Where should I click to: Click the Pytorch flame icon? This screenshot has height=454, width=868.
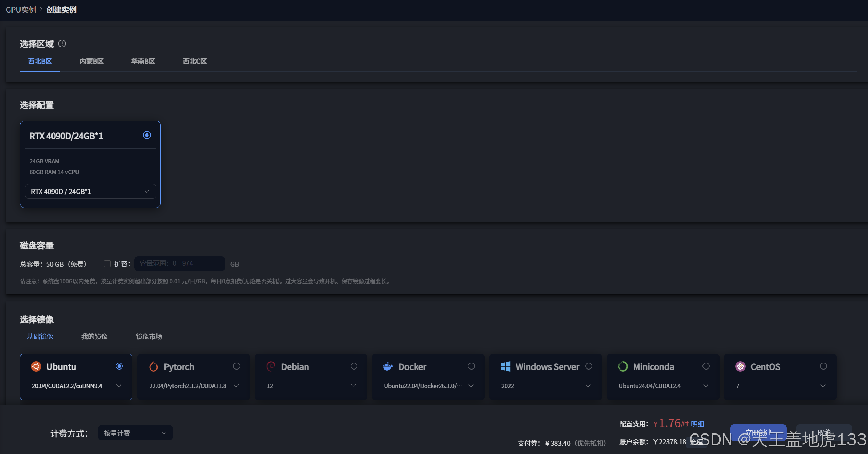153,366
